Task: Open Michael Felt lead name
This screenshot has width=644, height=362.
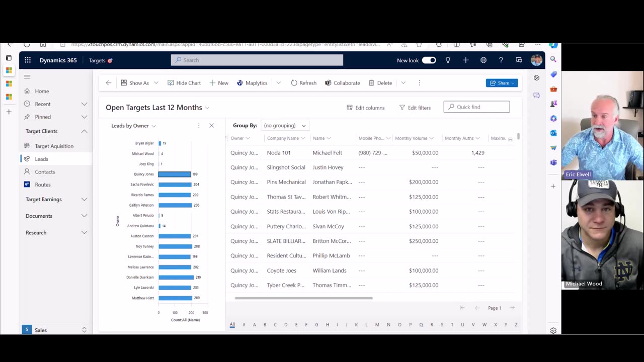Action: click(x=327, y=153)
